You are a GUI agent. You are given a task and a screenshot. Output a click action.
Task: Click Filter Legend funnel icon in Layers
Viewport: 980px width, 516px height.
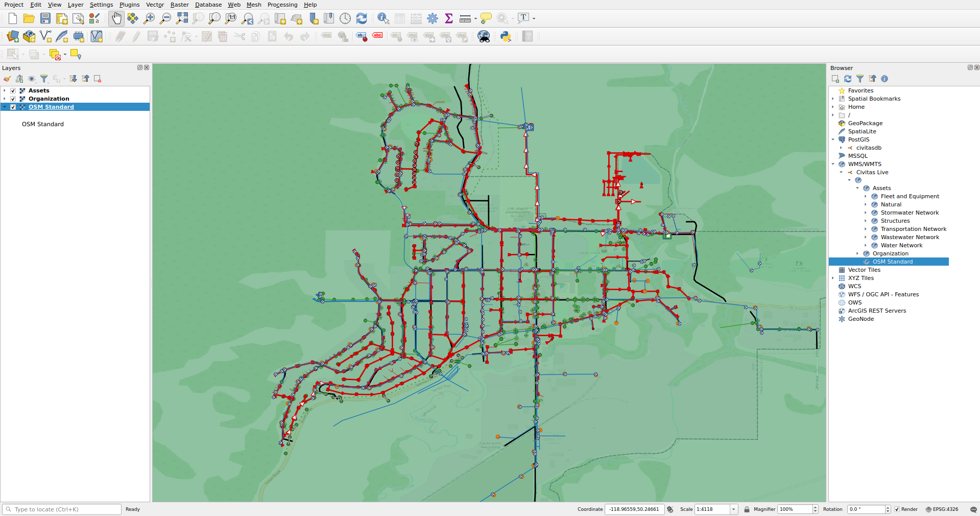coord(44,79)
